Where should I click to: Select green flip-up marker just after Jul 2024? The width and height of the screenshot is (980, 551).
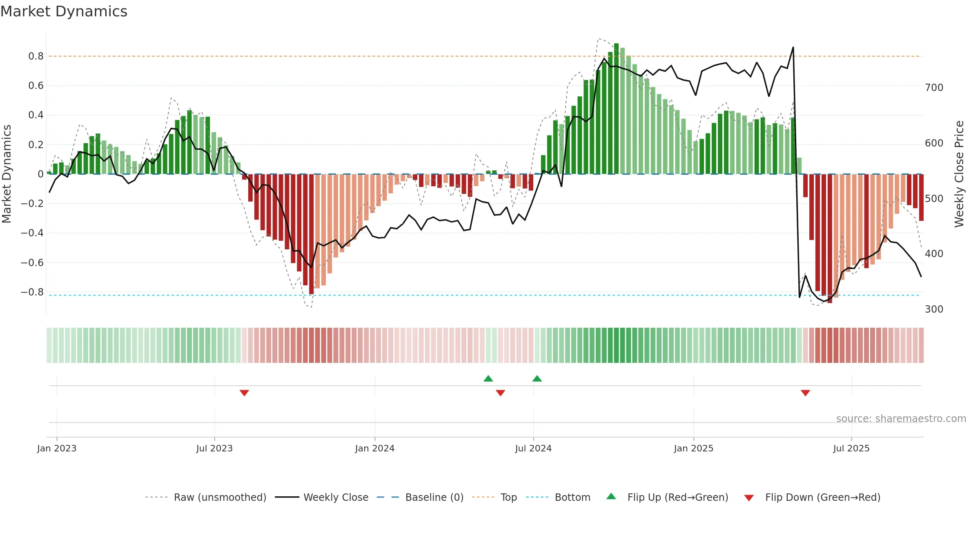click(537, 378)
